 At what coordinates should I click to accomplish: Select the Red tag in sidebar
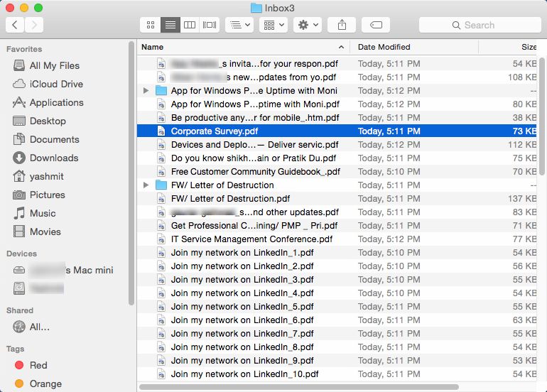pyautogui.click(x=38, y=365)
